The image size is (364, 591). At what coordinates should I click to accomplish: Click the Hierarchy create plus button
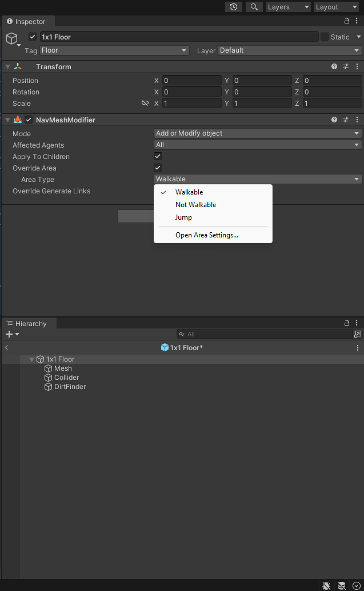click(x=12, y=334)
